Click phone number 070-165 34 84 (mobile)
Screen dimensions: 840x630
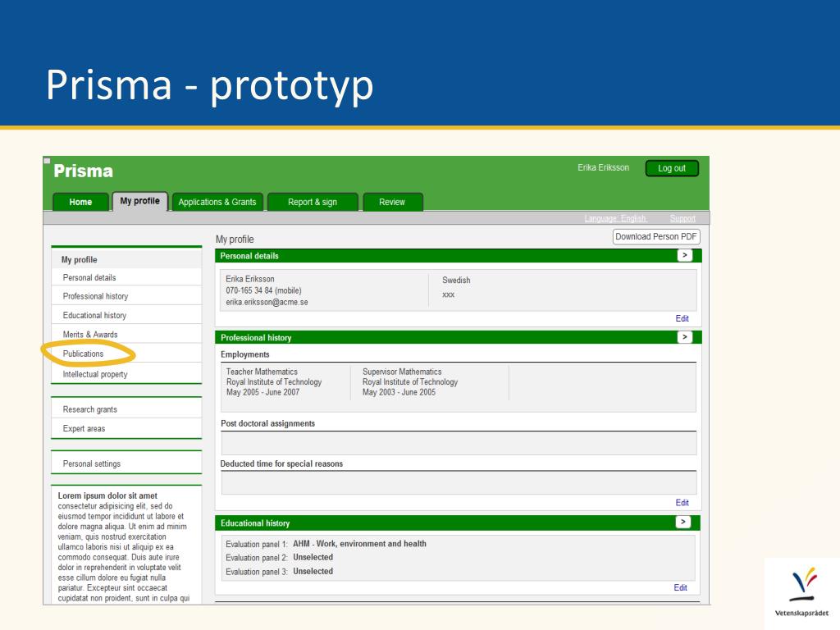tap(263, 291)
